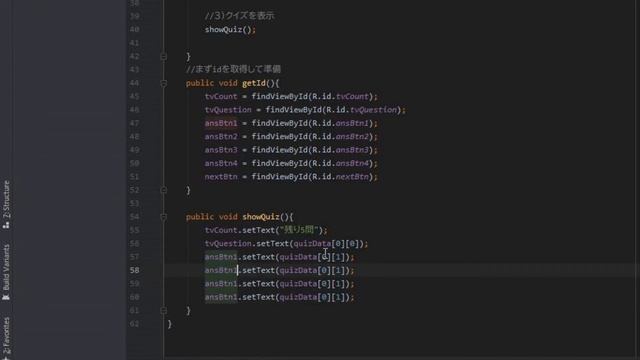Viewport: 640px width, 360px height.
Task: Click the ansBtn4 variable on line 50
Action: tap(221, 163)
